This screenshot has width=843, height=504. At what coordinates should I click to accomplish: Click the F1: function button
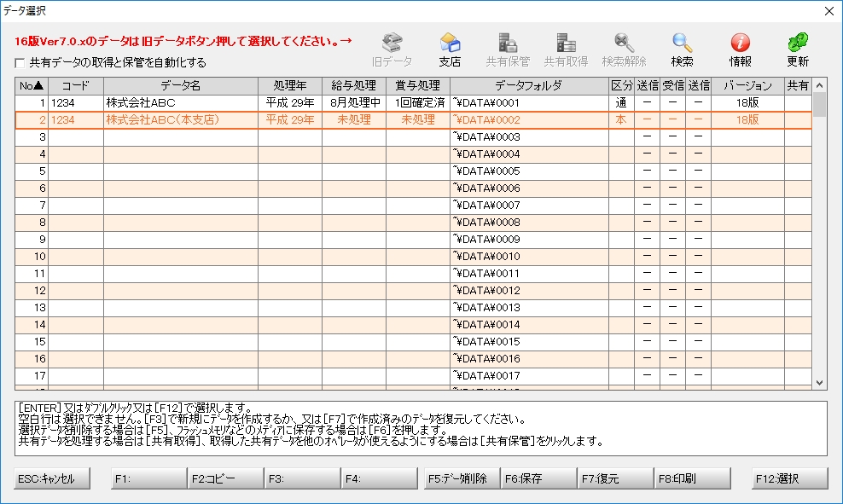149,478
